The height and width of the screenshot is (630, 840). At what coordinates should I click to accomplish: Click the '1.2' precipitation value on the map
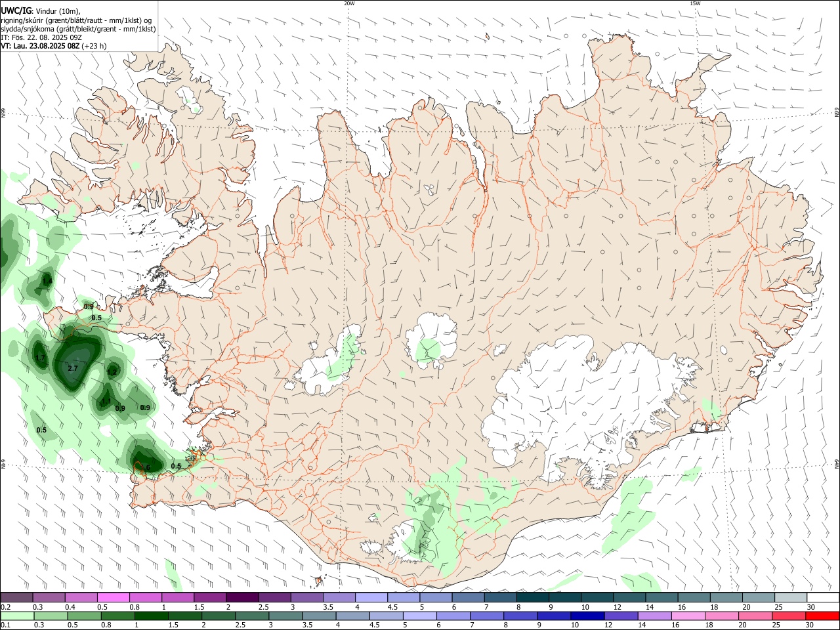[112, 372]
